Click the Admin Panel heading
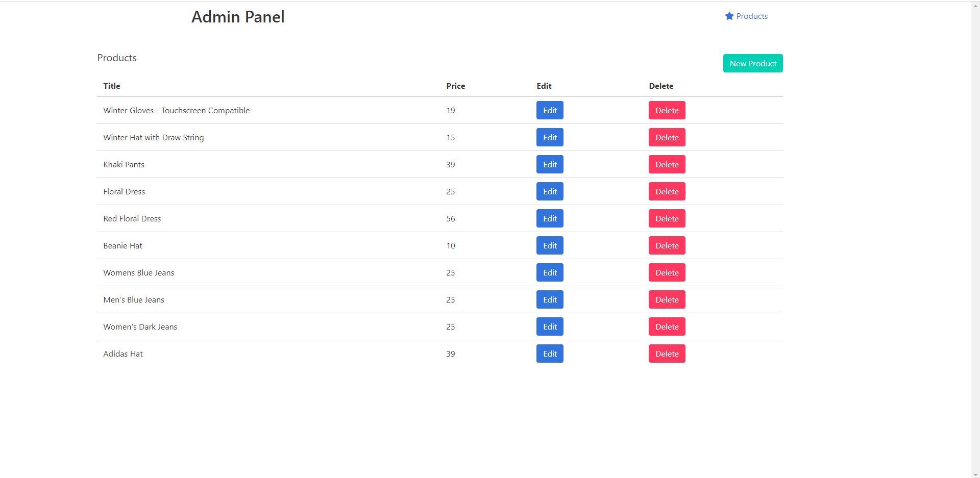This screenshot has height=478, width=980. tap(238, 16)
